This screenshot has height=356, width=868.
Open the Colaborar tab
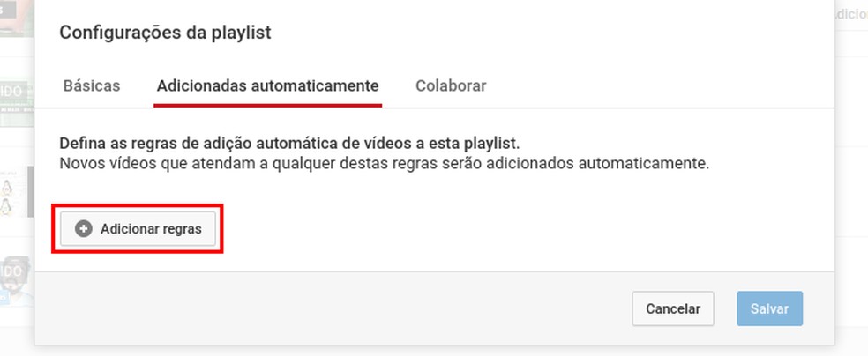451,85
